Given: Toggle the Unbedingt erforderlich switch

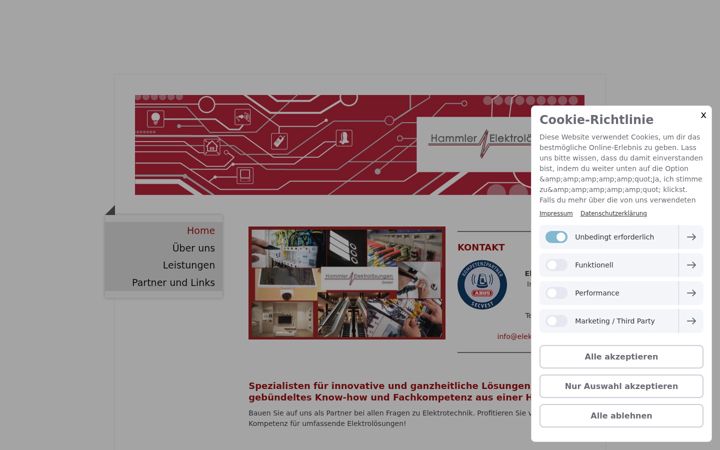Looking at the screenshot, I should tap(556, 237).
